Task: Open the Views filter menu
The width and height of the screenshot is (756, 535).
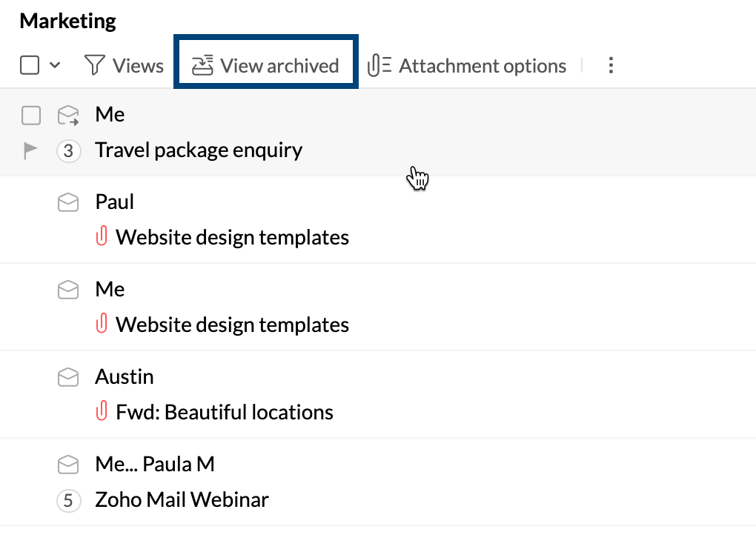Action: click(125, 66)
